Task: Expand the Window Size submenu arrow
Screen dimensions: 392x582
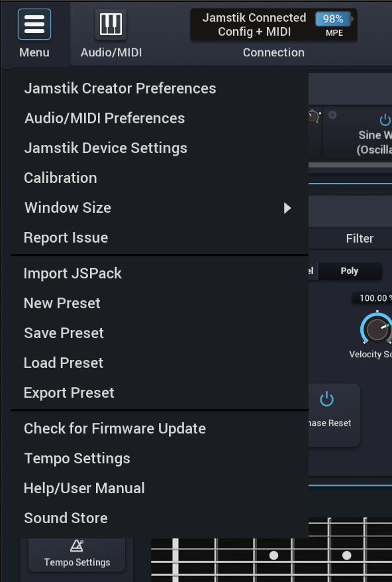Action: 287,208
